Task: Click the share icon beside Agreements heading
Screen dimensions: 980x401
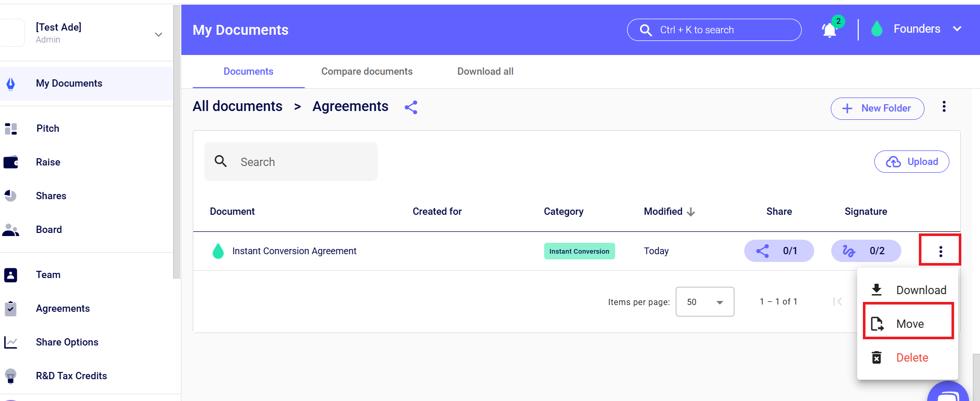Action: coord(411,107)
